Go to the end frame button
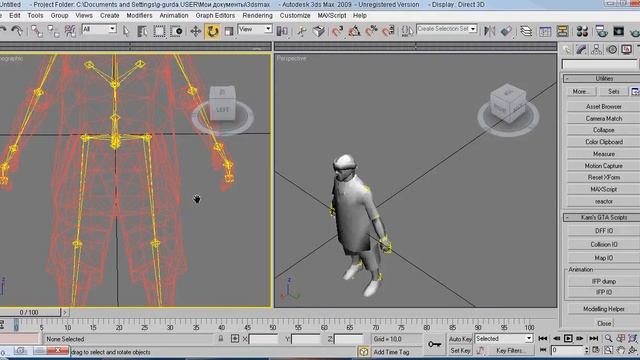 point(594,338)
